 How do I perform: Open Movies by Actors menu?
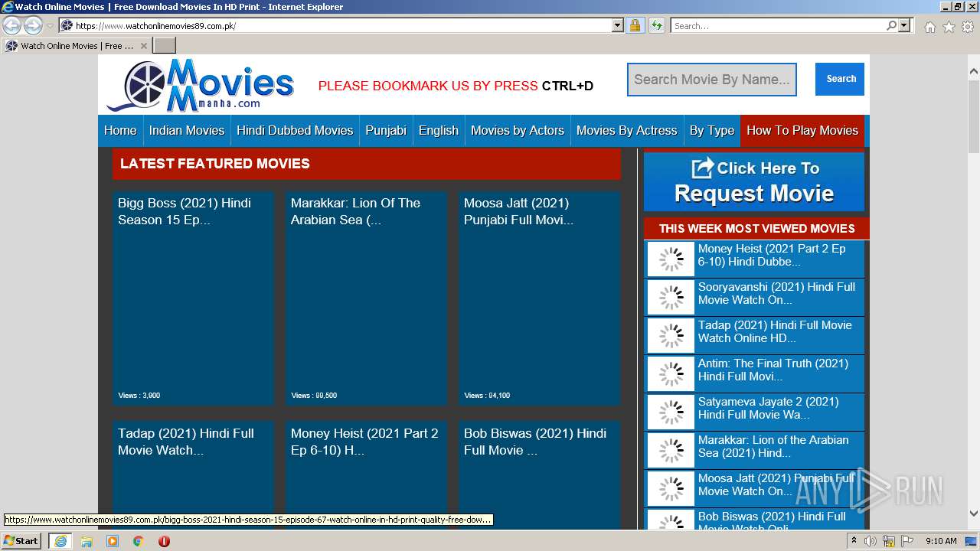click(x=518, y=130)
